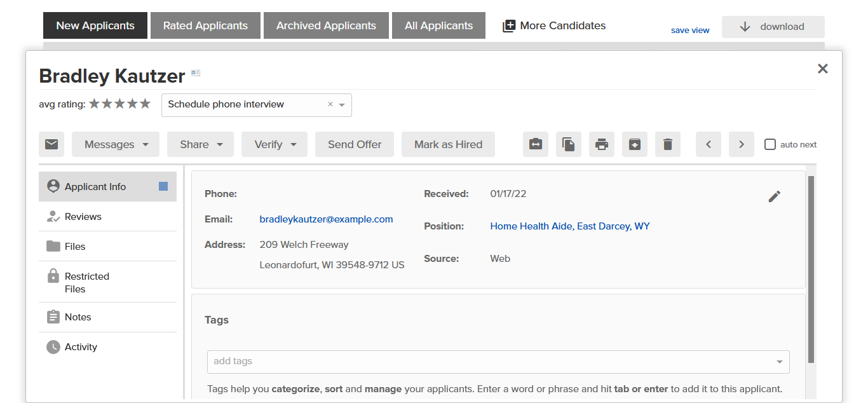Set the average rating to five stars

(x=145, y=104)
